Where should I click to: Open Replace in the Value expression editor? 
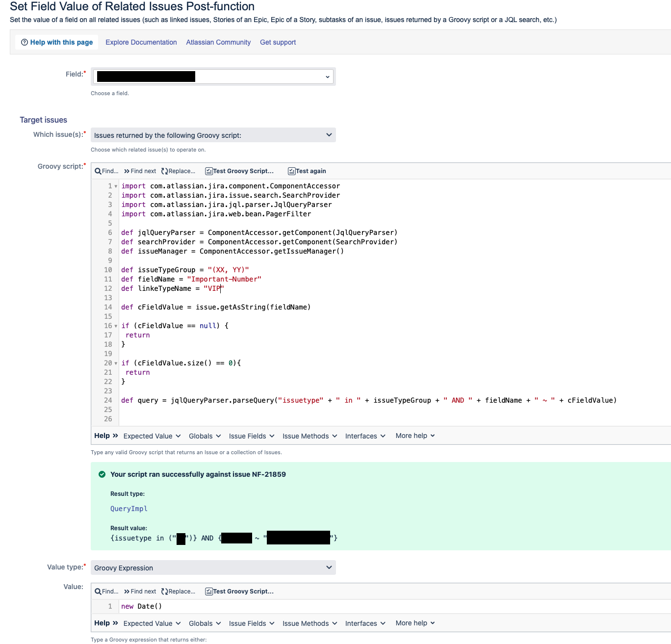click(165, 591)
